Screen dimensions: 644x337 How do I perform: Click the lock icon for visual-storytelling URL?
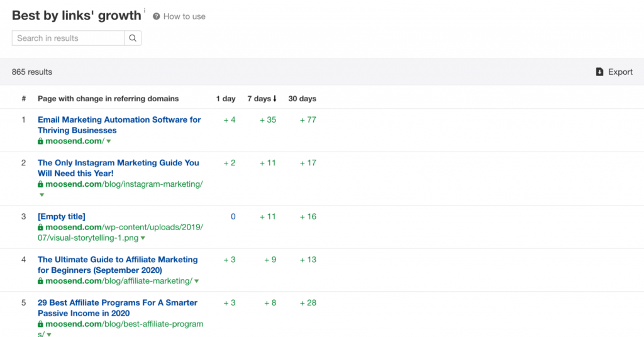[x=41, y=228]
